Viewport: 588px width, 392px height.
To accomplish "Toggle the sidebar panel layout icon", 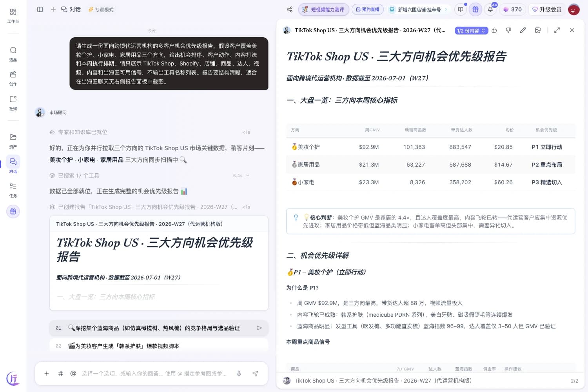I will [x=40, y=9].
